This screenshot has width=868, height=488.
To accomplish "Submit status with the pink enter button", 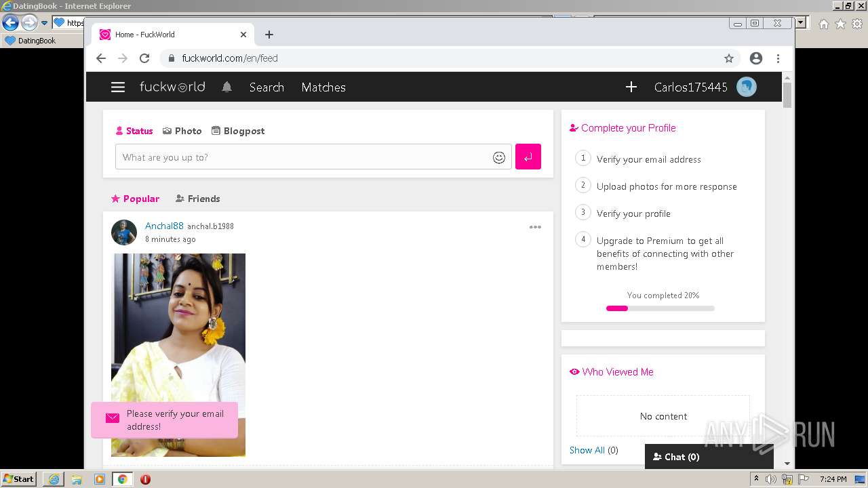I will point(528,157).
